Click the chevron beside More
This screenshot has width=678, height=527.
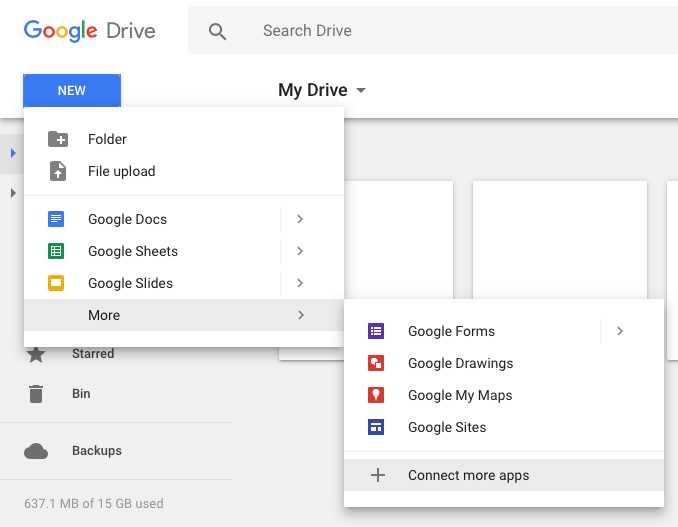coord(301,315)
